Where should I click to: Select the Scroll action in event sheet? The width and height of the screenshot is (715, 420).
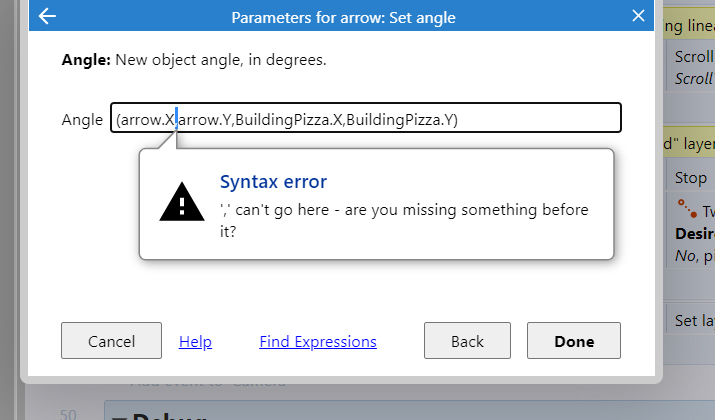click(x=693, y=57)
